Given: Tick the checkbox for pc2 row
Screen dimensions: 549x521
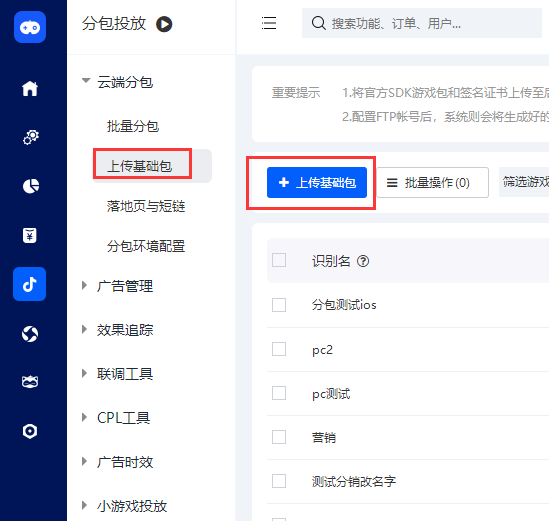Looking at the screenshot, I should [x=279, y=349].
